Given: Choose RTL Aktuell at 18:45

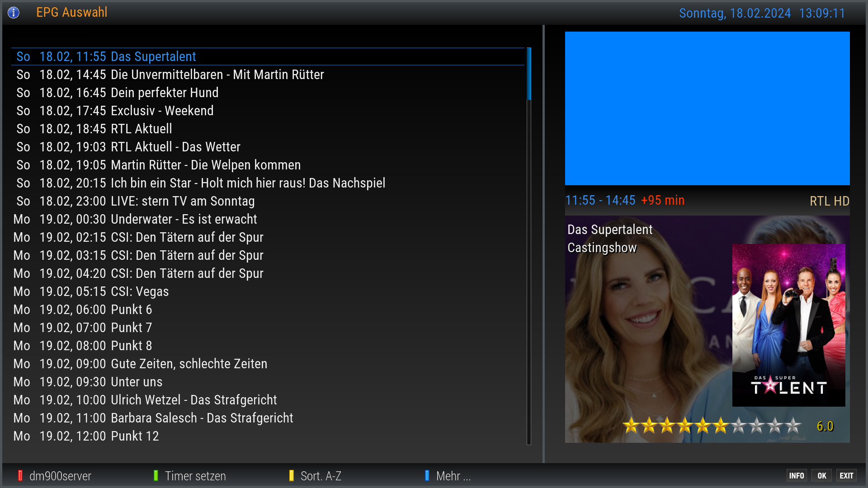Looking at the screenshot, I should (141, 129).
